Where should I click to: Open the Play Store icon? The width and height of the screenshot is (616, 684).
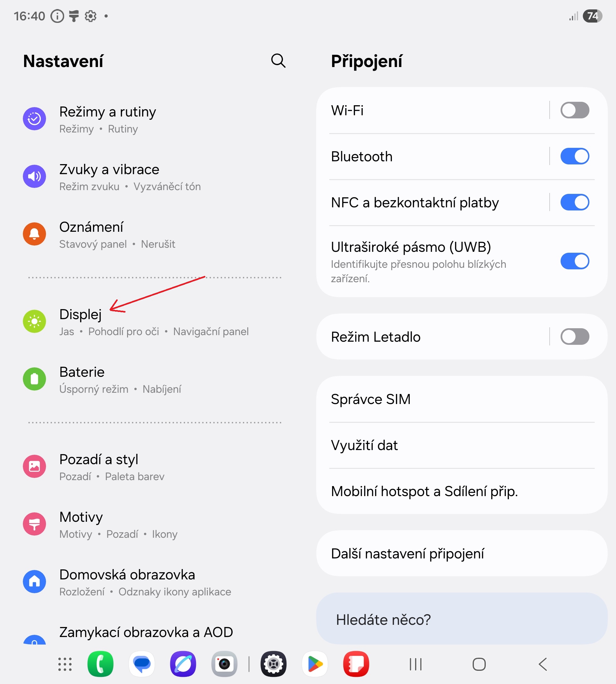coord(315,664)
